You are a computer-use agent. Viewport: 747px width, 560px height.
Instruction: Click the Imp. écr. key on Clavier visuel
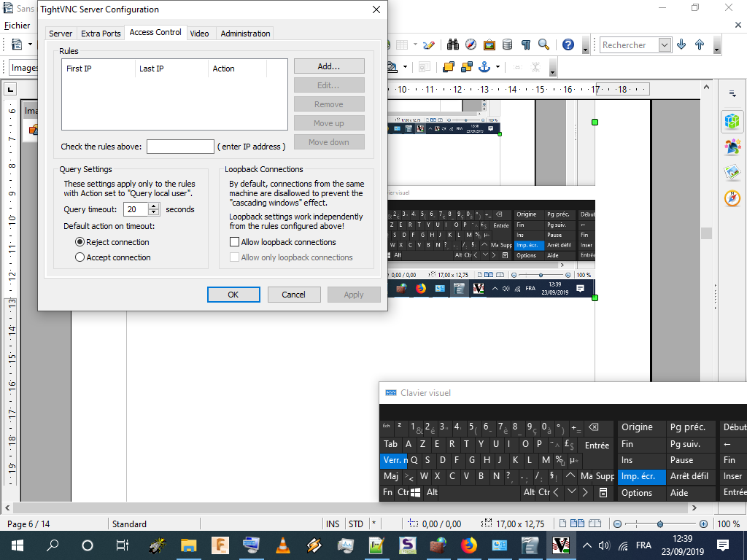[x=641, y=476]
